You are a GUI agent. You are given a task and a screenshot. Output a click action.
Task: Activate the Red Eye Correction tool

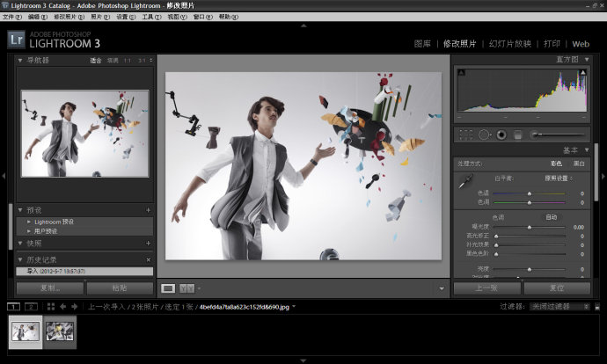(501, 135)
